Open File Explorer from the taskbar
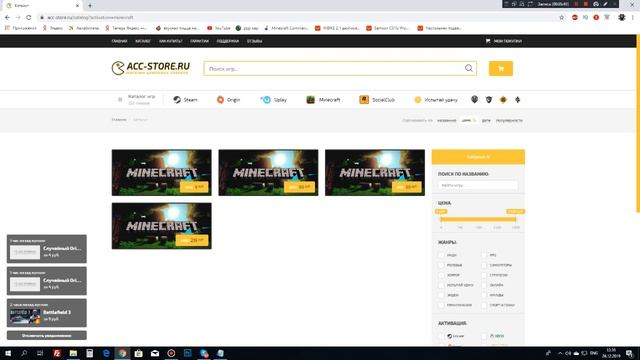The height and width of the screenshot is (360, 640). tap(73, 353)
